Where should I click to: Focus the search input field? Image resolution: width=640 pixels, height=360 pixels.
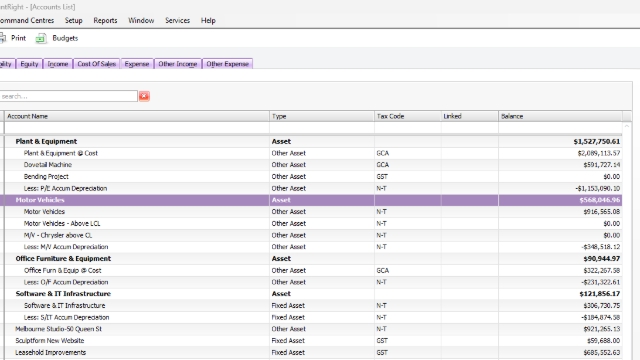(x=69, y=96)
